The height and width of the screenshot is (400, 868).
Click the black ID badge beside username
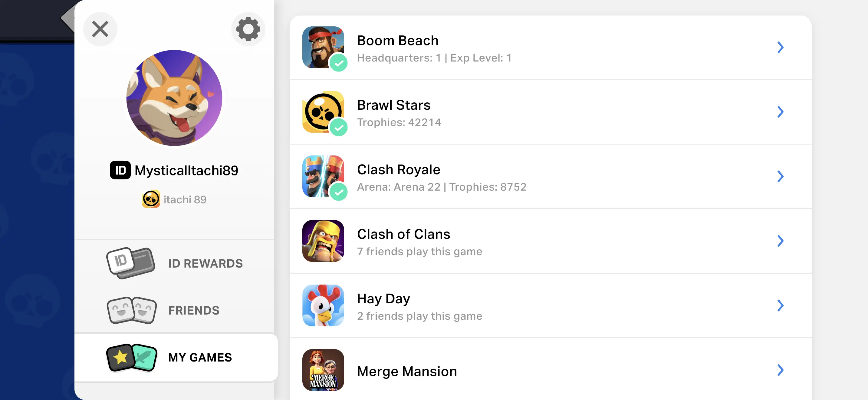[120, 170]
